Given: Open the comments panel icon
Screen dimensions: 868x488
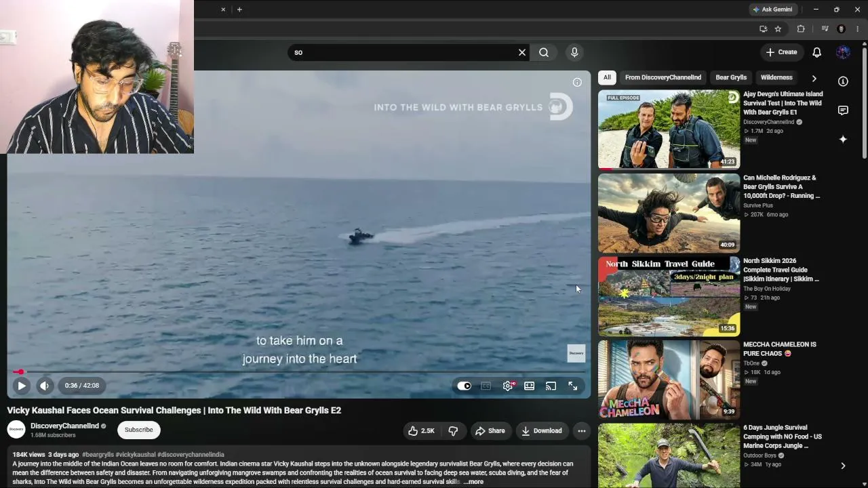Looking at the screenshot, I should click(x=843, y=110).
